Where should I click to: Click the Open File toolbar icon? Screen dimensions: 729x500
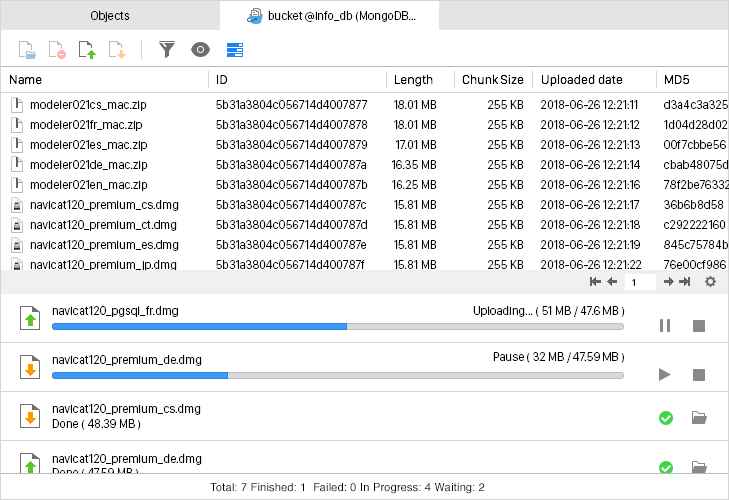point(27,50)
